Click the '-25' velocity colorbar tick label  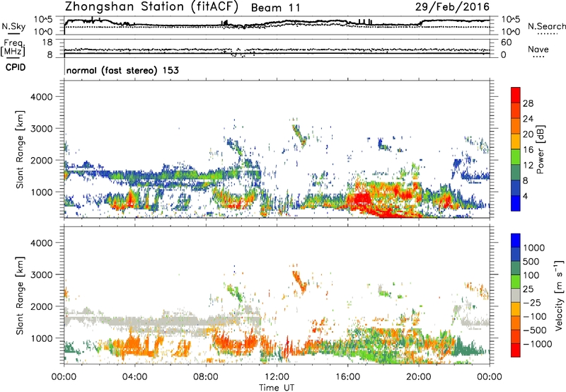pos(531,302)
